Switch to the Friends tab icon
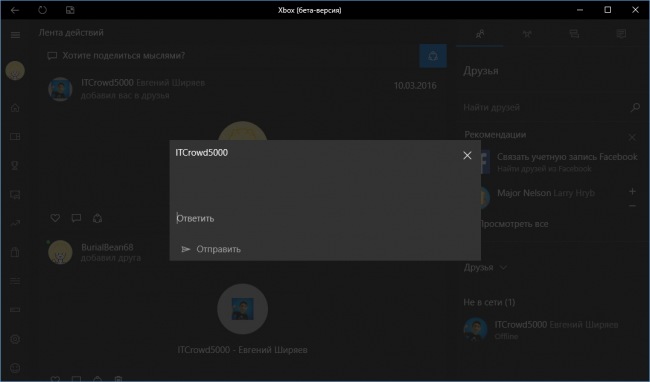This screenshot has width=650, height=382. (480, 34)
